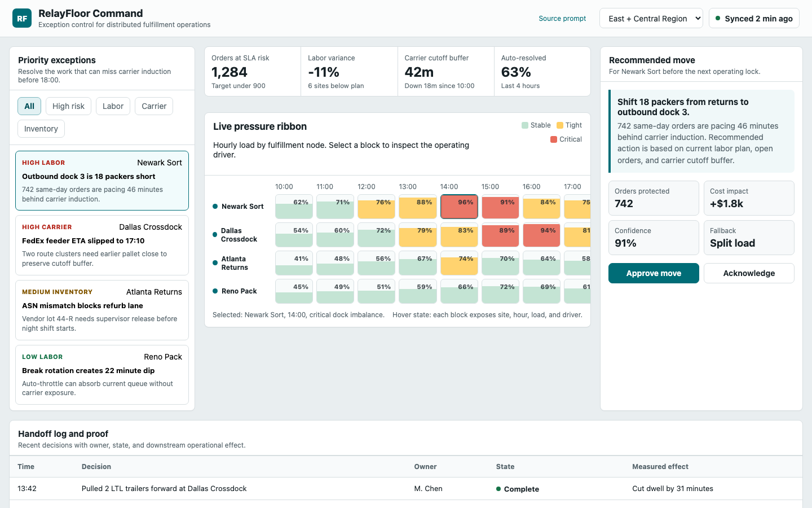Select Newark Sort 16:00 block at 84%

(x=541, y=207)
